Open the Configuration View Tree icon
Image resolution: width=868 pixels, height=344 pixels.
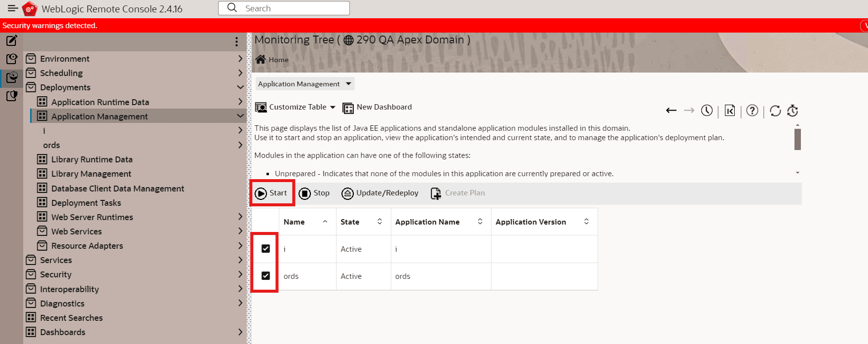click(12, 59)
